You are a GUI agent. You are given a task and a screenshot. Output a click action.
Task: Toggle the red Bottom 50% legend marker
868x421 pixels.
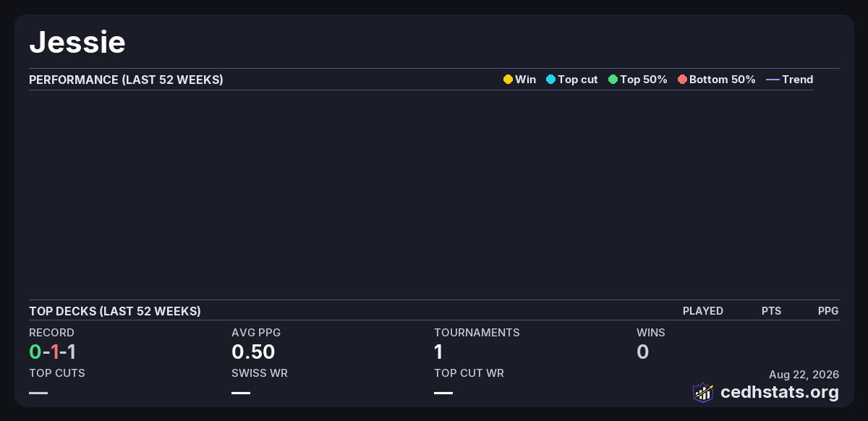[682, 80]
